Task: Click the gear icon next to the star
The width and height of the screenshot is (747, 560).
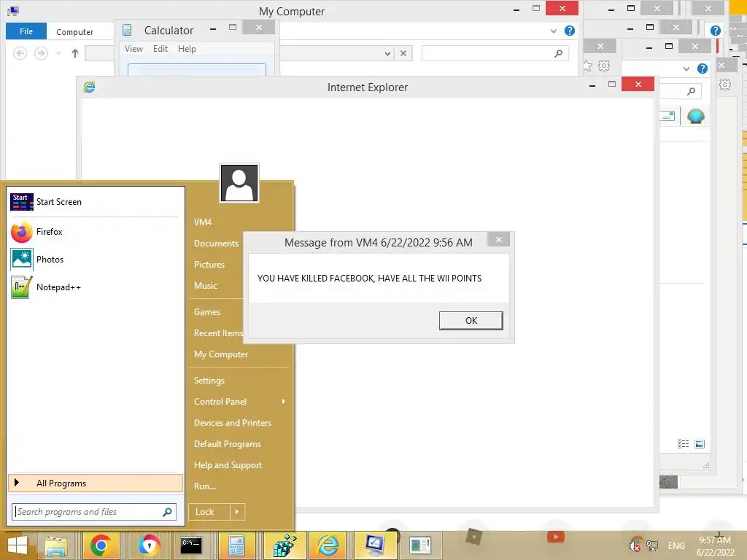Action: [604, 66]
